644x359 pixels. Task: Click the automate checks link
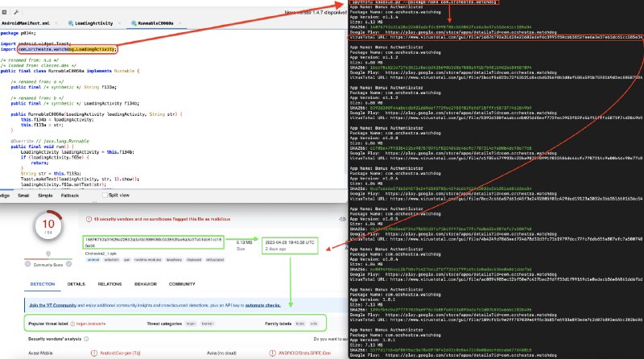(x=262, y=306)
